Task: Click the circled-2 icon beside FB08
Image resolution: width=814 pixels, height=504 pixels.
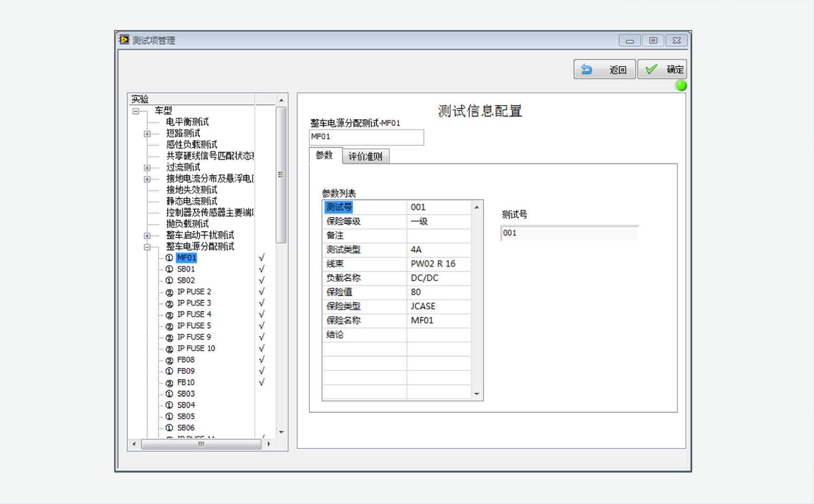Action: coord(169,360)
